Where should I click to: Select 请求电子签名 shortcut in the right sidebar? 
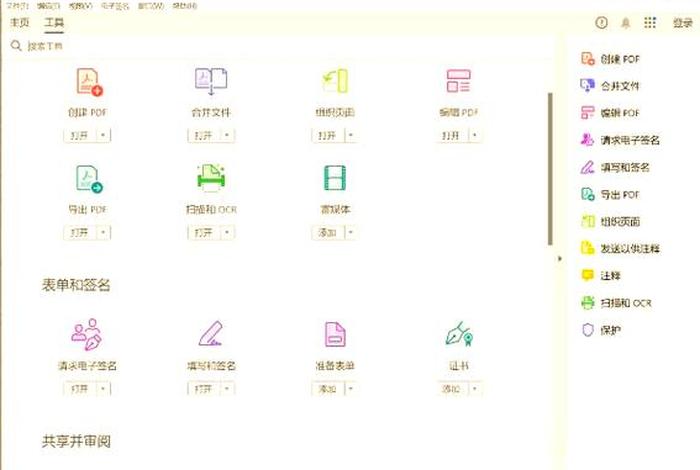point(620,140)
